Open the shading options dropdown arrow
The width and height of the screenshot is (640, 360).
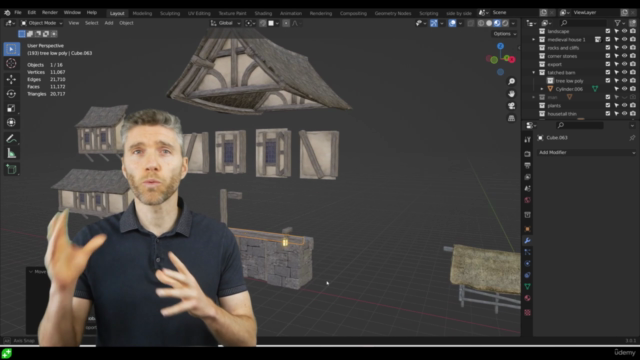coord(513,23)
